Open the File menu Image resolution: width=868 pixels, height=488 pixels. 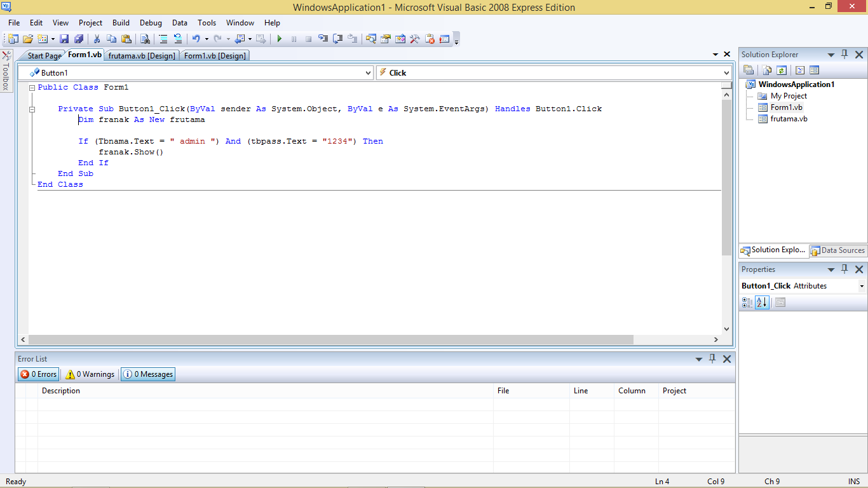click(x=14, y=23)
